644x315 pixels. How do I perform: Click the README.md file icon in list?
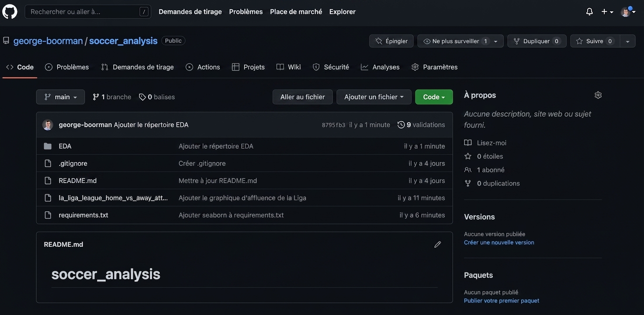click(x=48, y=181)
